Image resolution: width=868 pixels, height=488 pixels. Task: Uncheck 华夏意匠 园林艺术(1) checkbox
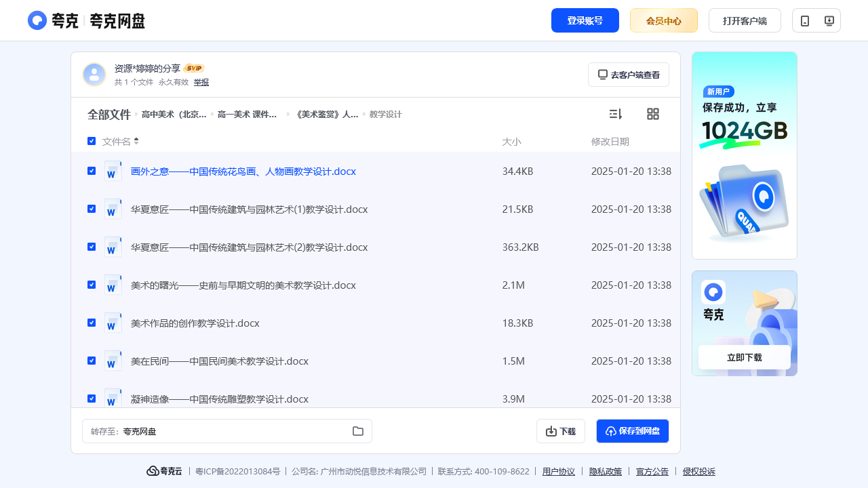[92, 209]
